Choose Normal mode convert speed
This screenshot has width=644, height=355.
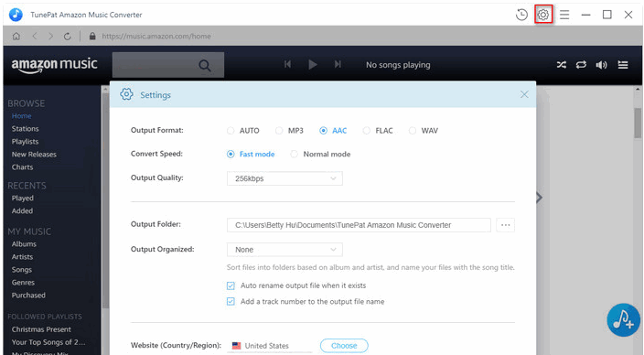click(294, 154)
